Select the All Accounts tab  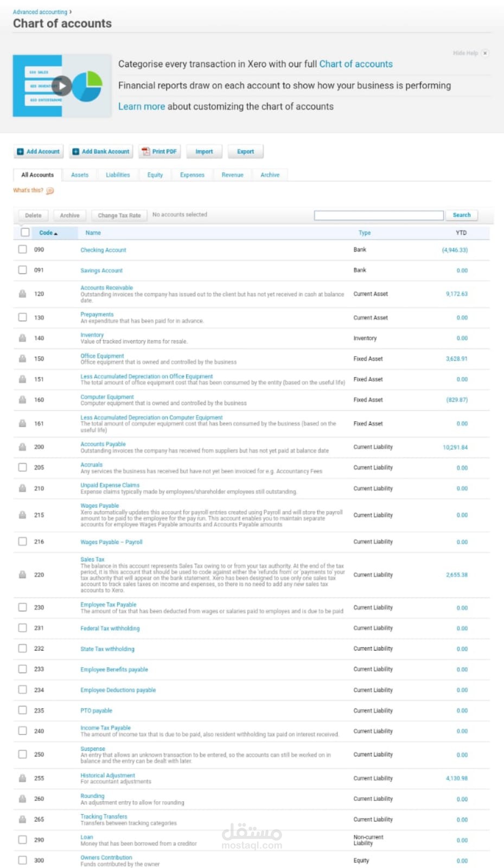coord(37,175)
